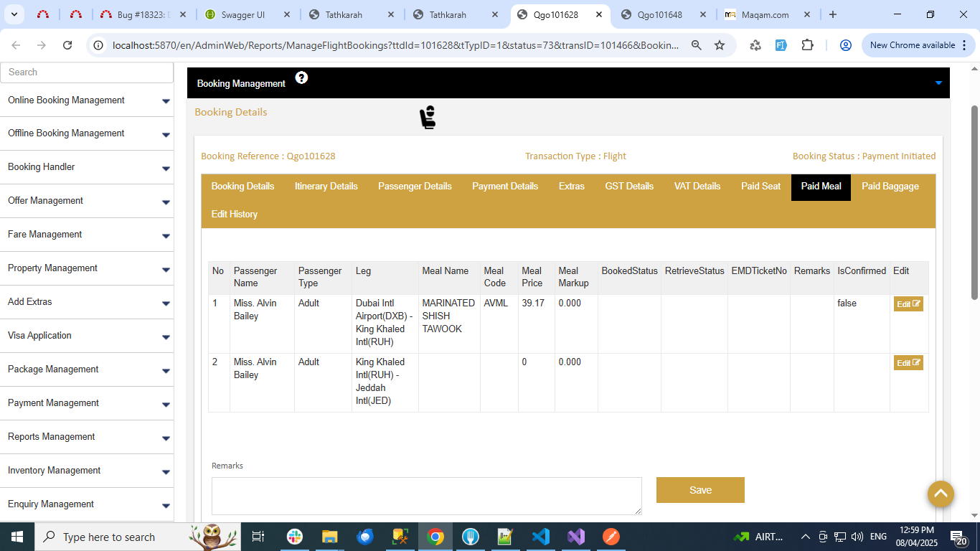Open the Chrome profile icon
The image size is (980, 551).
(845, 45)
